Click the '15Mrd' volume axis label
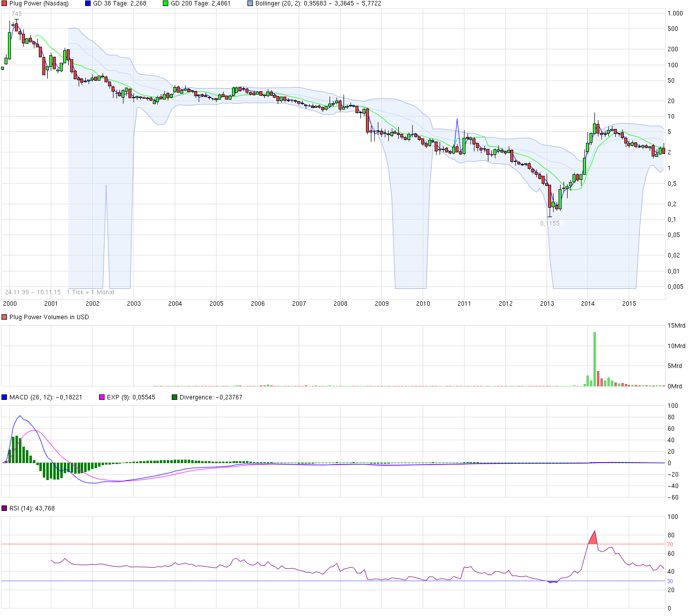The height and width of the screenshot is (616, 694). [677, 326]
